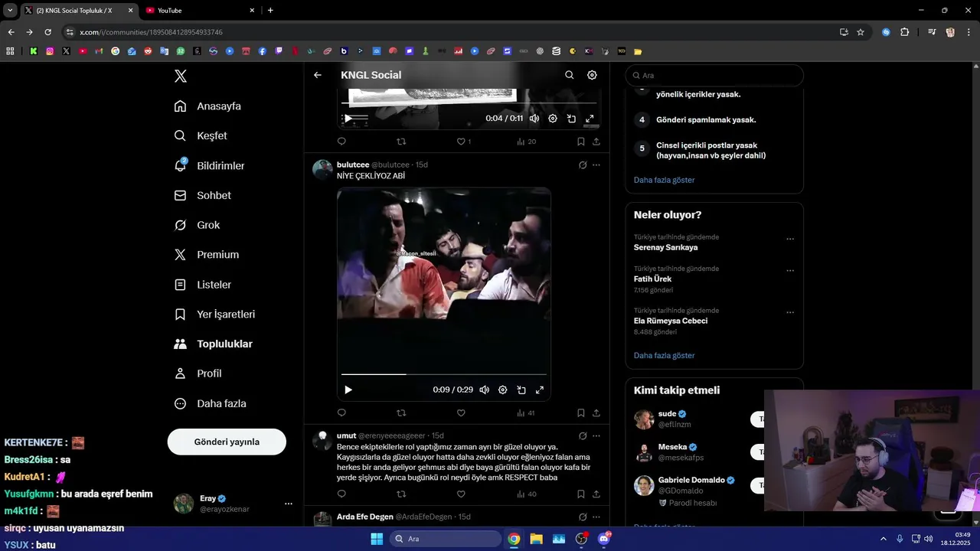Viewport: 980px width, 551px height.
Task: Click Daha fazla göster under trends
Action: tap(665, 356)
